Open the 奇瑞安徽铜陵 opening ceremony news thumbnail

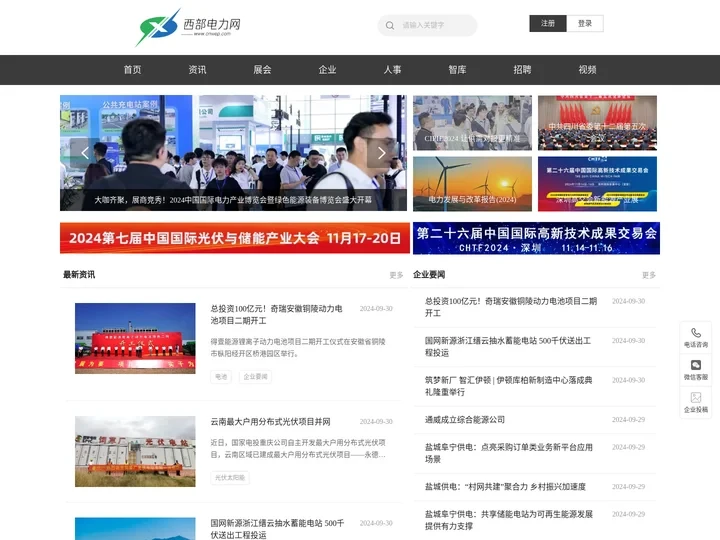point(135,338)
